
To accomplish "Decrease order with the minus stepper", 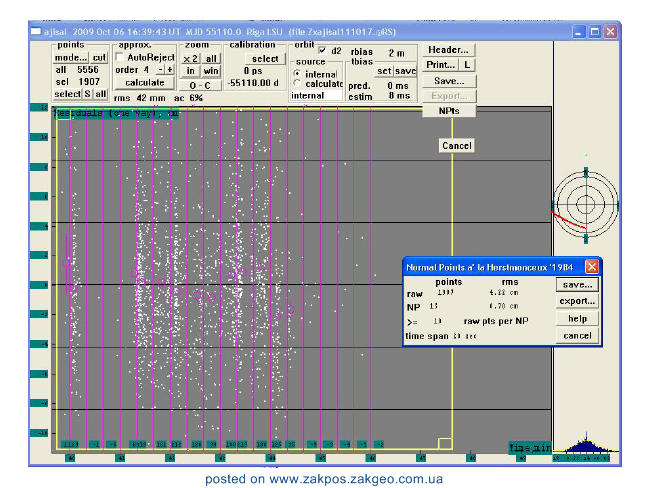I will pyautogui.click(x=160, y=70).
